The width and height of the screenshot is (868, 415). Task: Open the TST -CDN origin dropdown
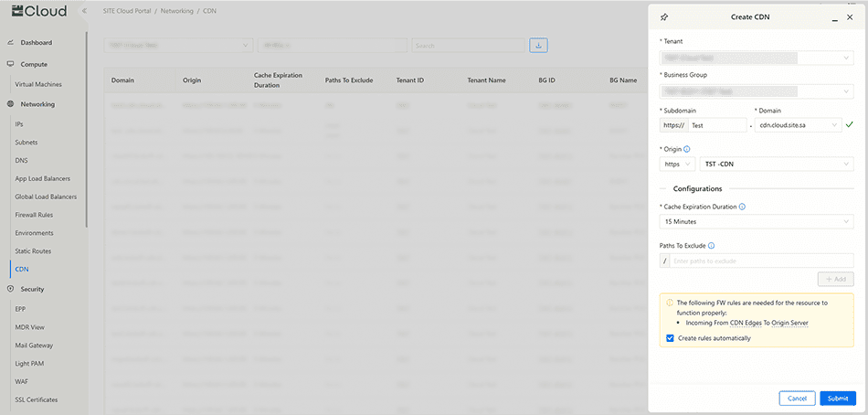tap(777, 165)
